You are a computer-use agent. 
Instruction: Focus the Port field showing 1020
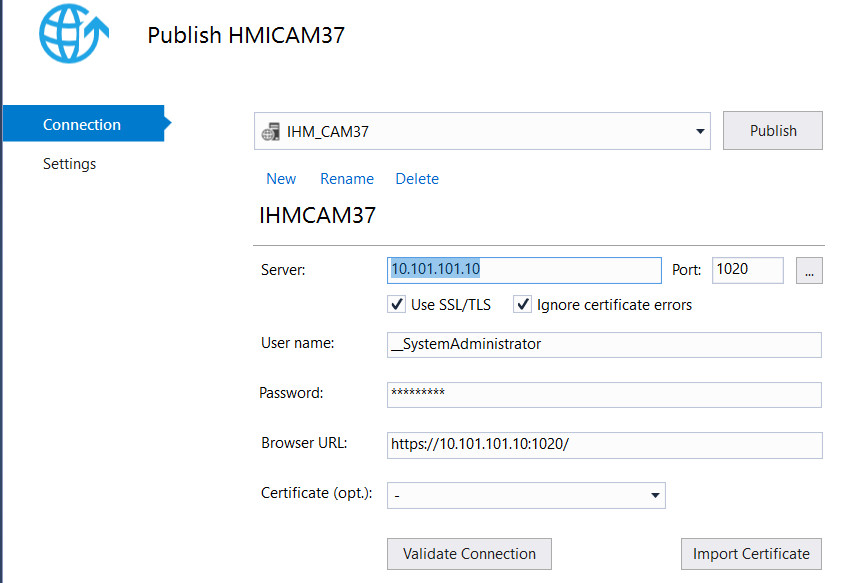pyautogui.click(x=746, y=270)
